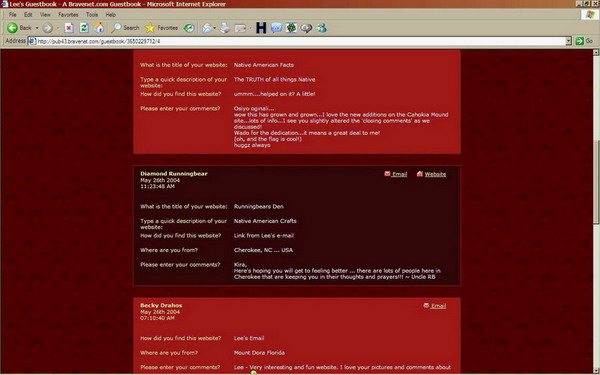600x375 pixels.
Task: Click the vertical scrollbar thumb
Action: pos(596,182)
